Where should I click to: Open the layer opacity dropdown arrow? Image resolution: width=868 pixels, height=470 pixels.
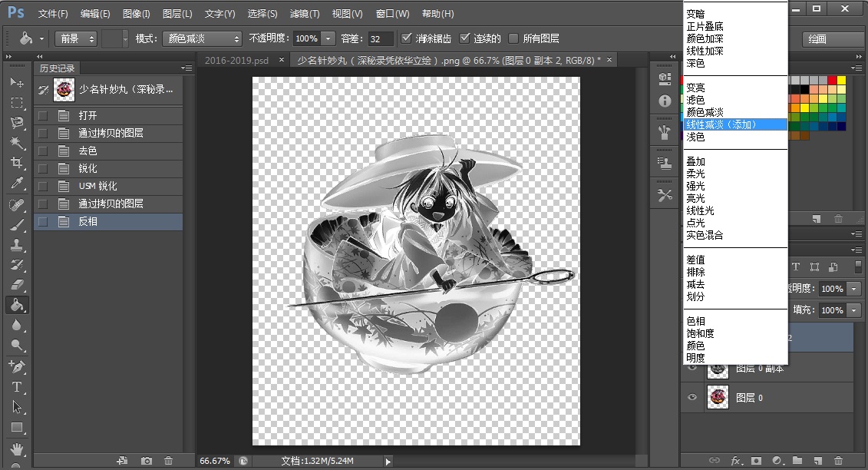click(x=853, y=289)
